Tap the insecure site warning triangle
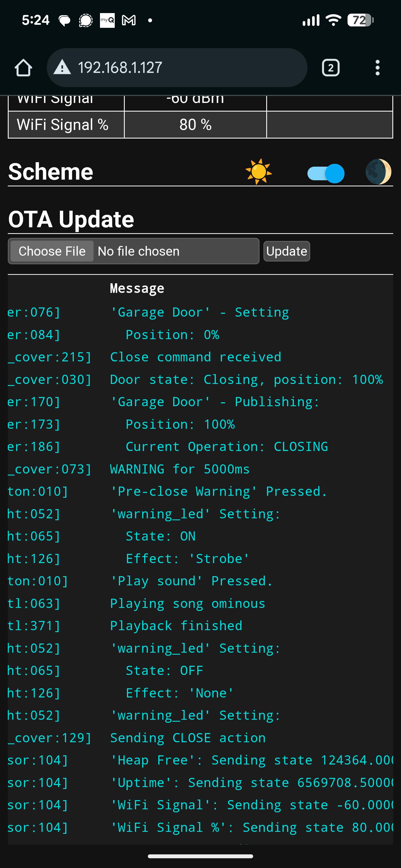 62,67
